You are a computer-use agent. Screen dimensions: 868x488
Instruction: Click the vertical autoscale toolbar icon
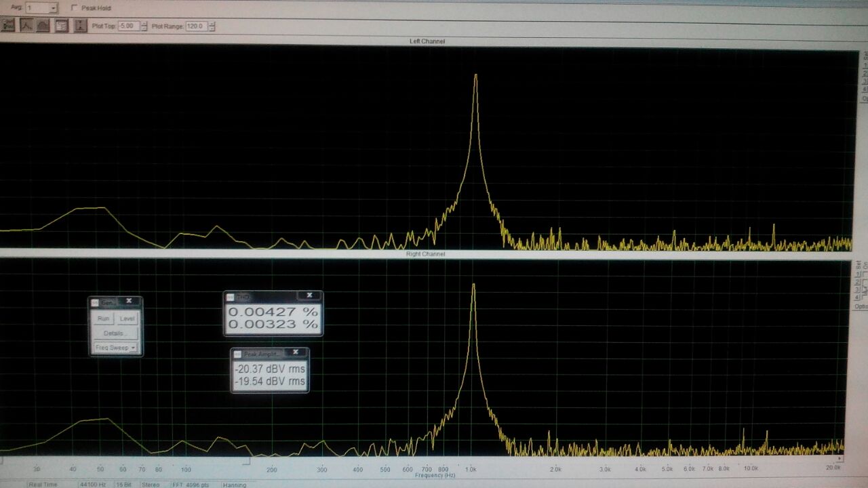(80, 26)
